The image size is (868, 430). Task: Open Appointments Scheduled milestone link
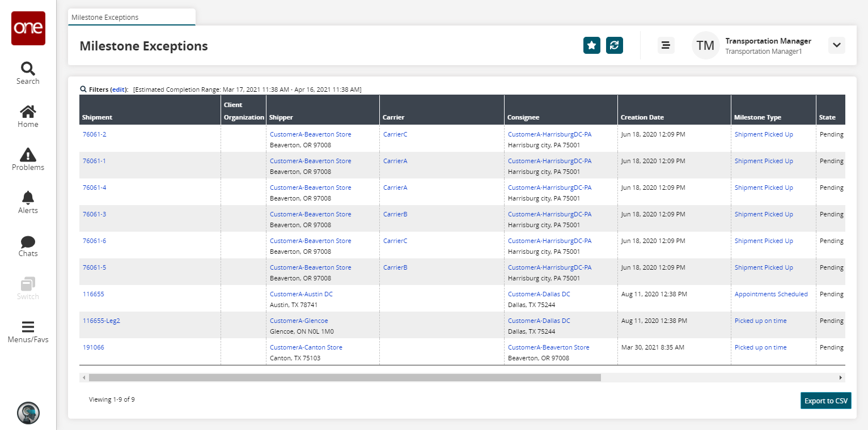coord(770,294)
